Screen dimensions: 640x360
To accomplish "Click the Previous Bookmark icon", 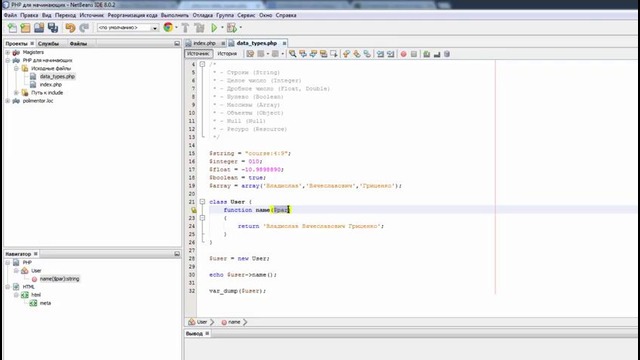I will (346, 54).
